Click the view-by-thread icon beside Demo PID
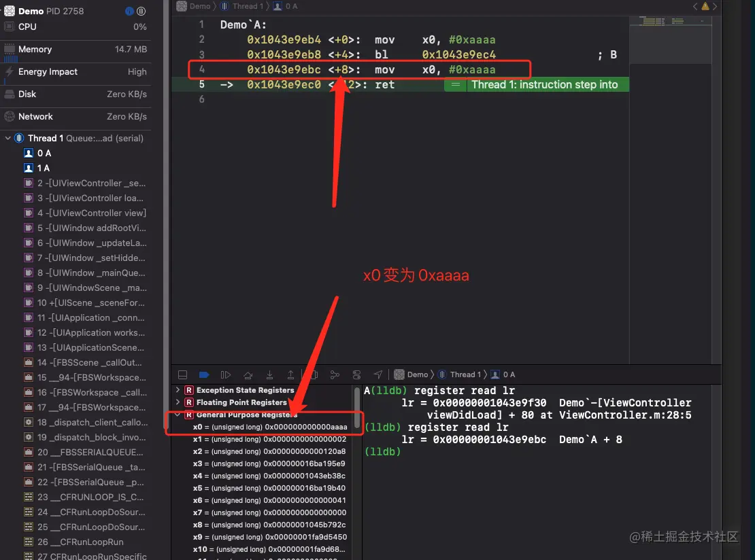 141,11
